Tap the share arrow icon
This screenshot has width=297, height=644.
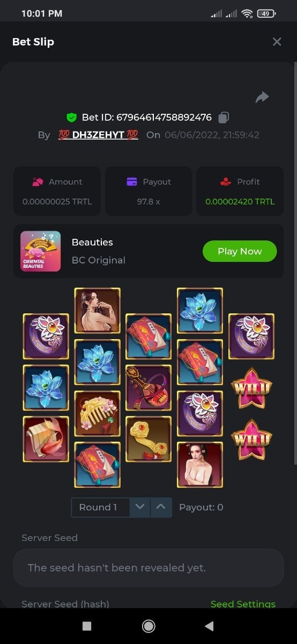coord(262,97)
